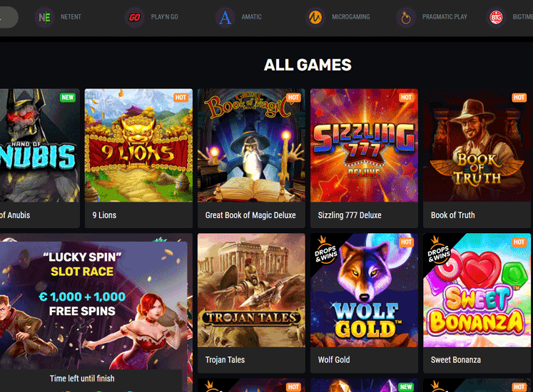The height and width of the screenshot is (392, 533).
Task: Click the Pragmatic Play text label
Action: pos(445,17)
